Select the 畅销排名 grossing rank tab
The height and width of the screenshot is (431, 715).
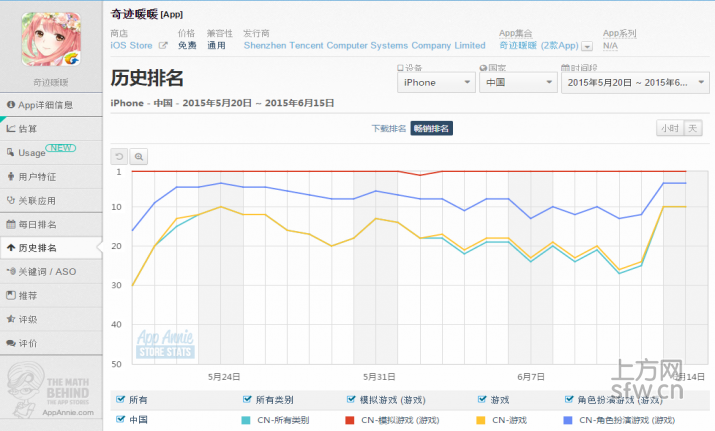pyautogui.click(x=431, y=128)
